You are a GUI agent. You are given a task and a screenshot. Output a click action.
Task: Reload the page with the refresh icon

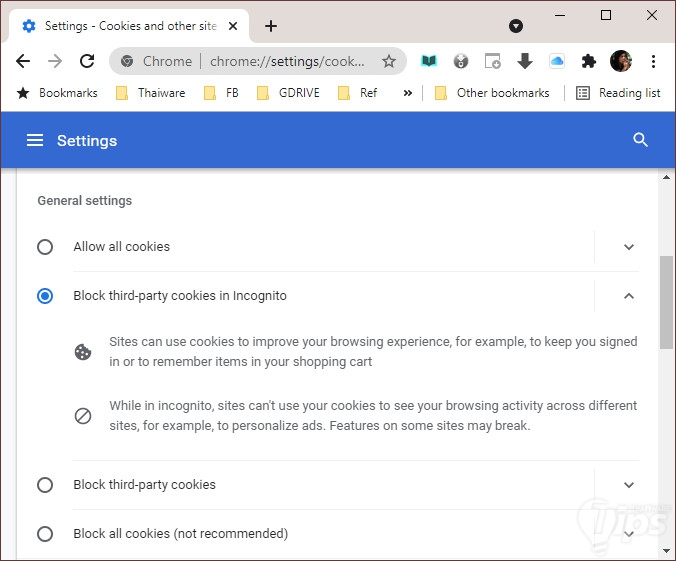[87, 61]
